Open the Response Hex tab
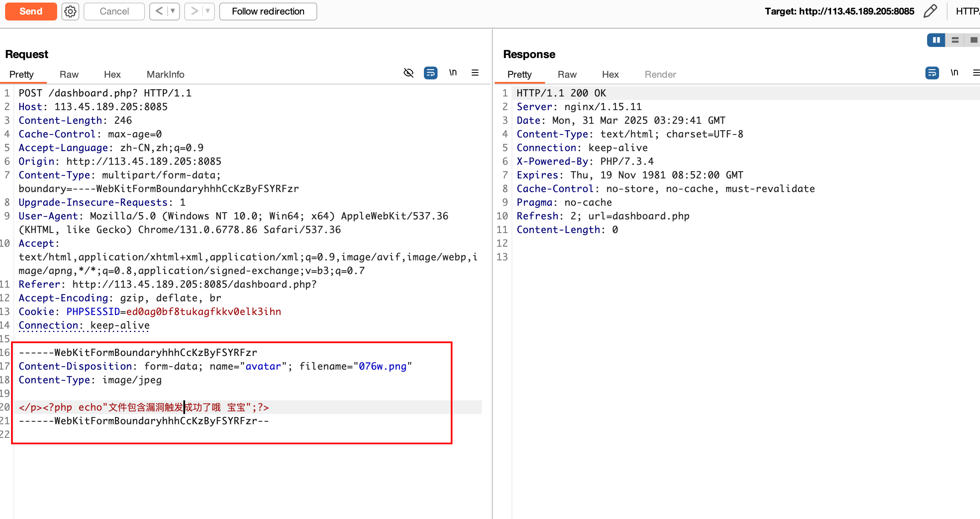Image resolution: width=980 pixels, height=519 pixels. 610,74
